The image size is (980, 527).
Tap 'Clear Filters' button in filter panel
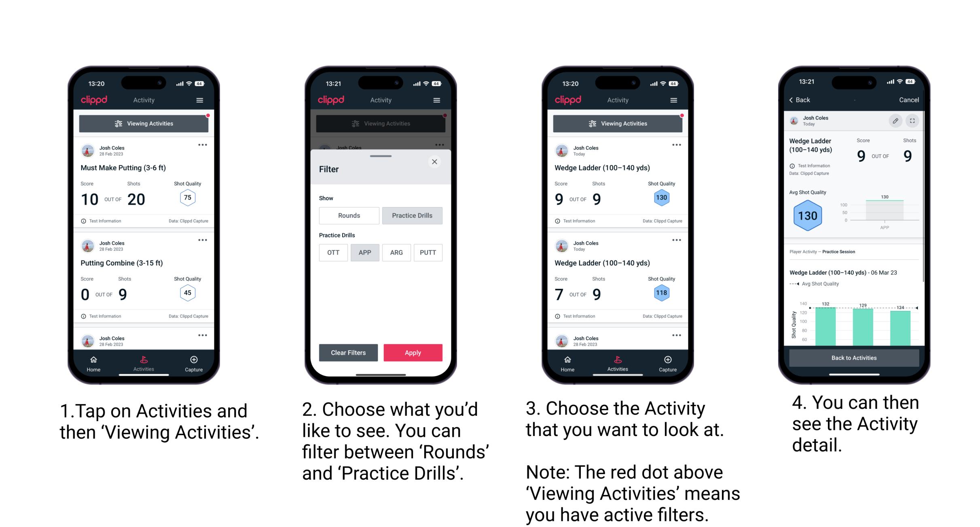349,352
